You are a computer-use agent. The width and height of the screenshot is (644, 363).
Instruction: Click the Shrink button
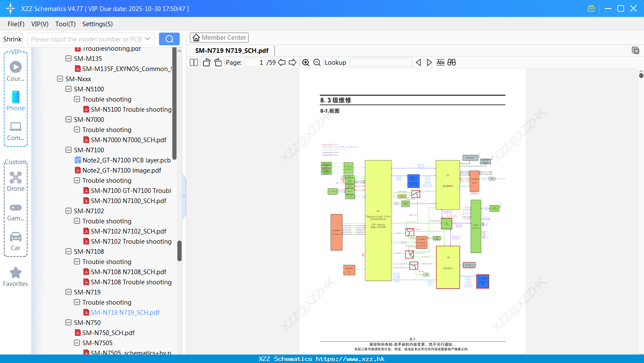point(13,39)
